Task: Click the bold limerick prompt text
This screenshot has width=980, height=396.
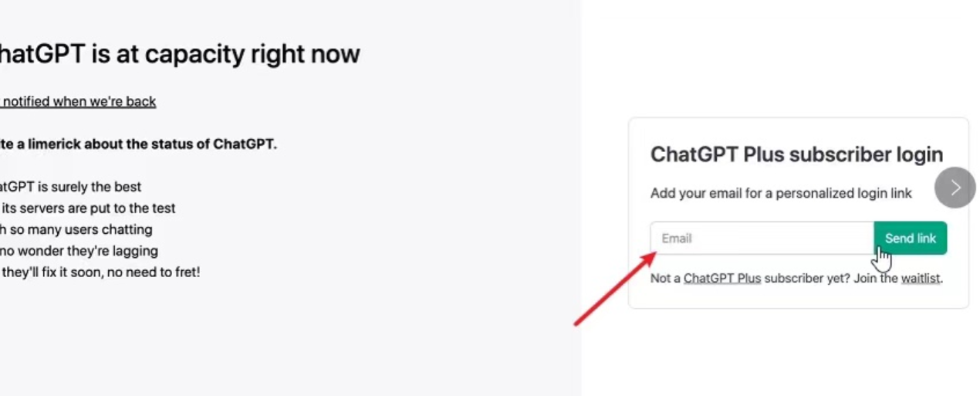Action: click(139, 144)
